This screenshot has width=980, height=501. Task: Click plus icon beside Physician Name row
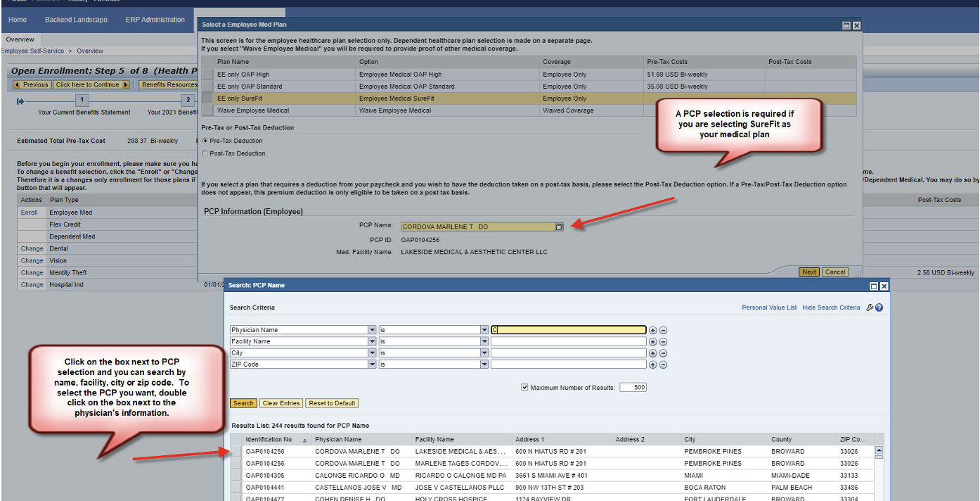point(653,329)
